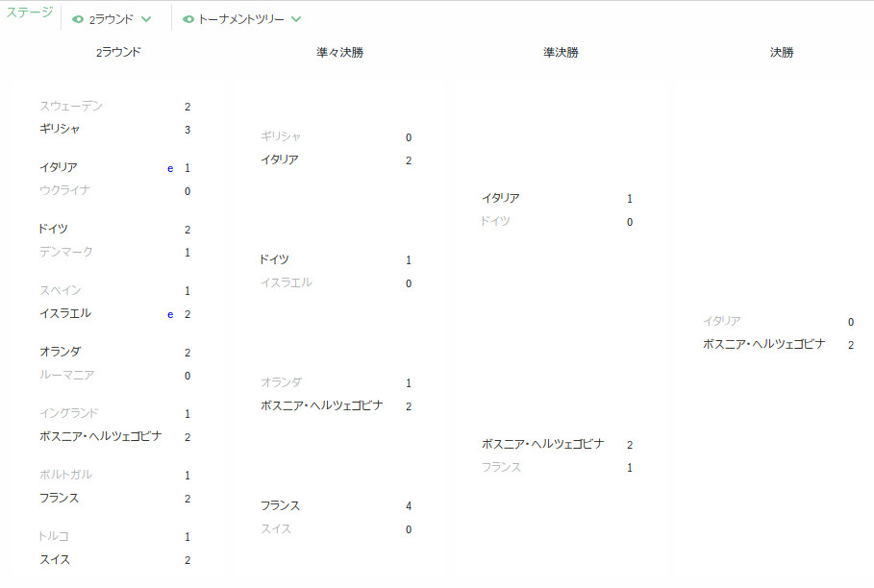Viewport: 874px width, 588px height.
Task: Click score 1 for イタリア in 準決勝
Action: point(630,199)
